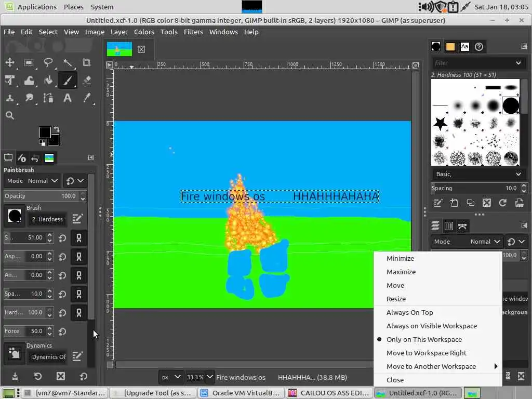
Task: Select the Bucket Fill tool
Action: (48, 80)
